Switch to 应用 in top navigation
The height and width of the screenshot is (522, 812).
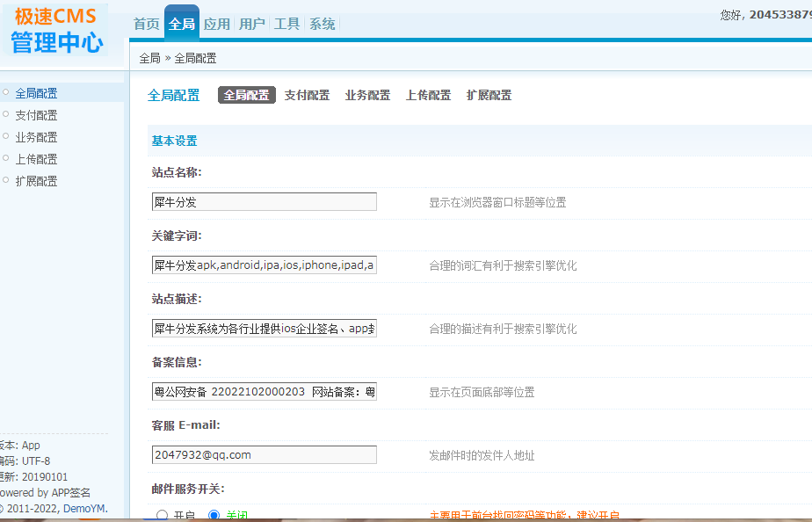[x=216, y=25]
